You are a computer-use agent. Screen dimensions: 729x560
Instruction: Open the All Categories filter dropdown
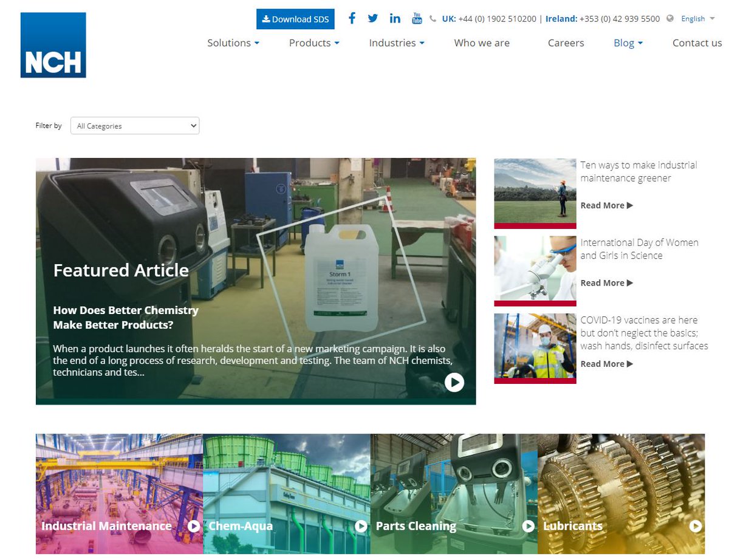point(135,126)
